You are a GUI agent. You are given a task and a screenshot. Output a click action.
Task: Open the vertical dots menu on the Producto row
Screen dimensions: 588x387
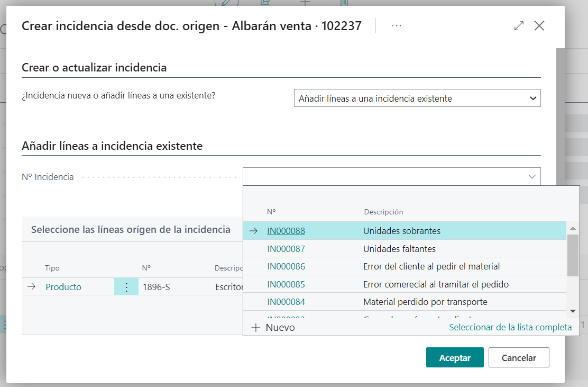click(126, 287)
